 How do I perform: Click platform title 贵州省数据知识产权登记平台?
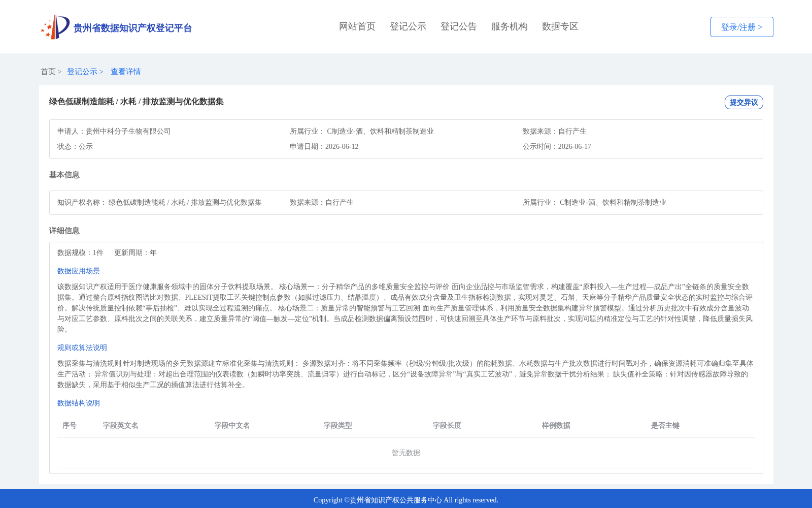(x=132, y=28)
